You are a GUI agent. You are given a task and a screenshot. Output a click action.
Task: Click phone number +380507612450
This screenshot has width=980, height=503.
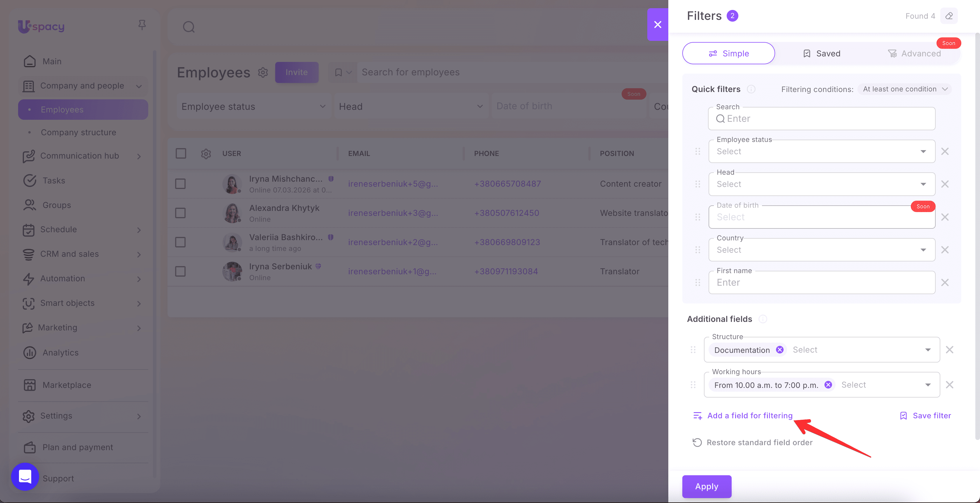click(x=506, y=213)
